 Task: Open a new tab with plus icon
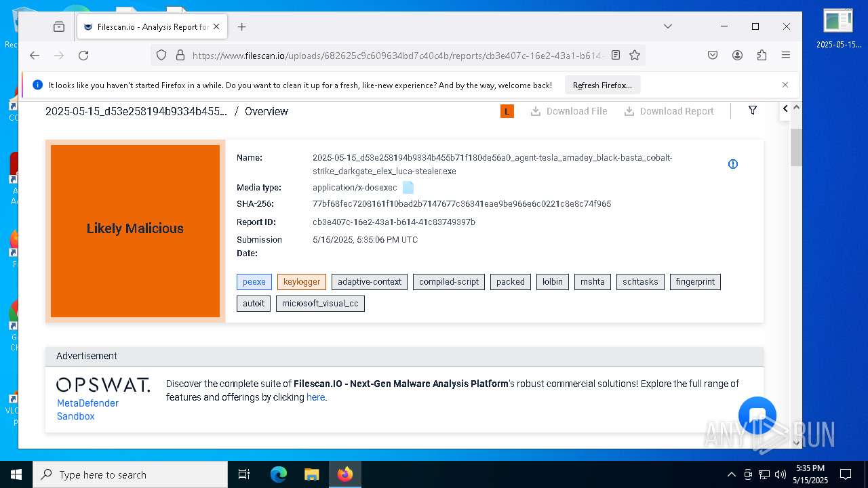241,26
